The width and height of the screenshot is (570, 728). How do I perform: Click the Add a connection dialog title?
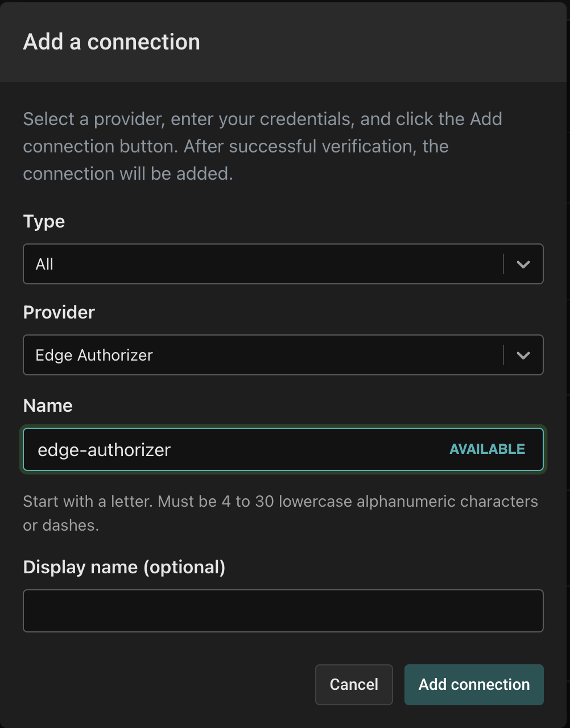click(x=111, y=42)
